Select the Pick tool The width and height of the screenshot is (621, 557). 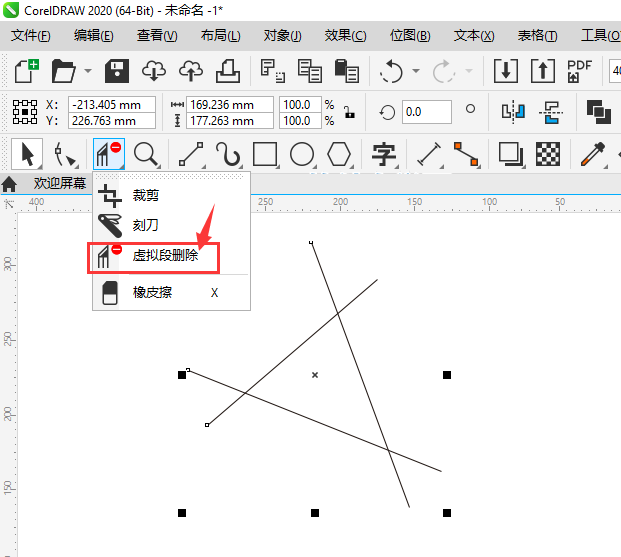27,154
